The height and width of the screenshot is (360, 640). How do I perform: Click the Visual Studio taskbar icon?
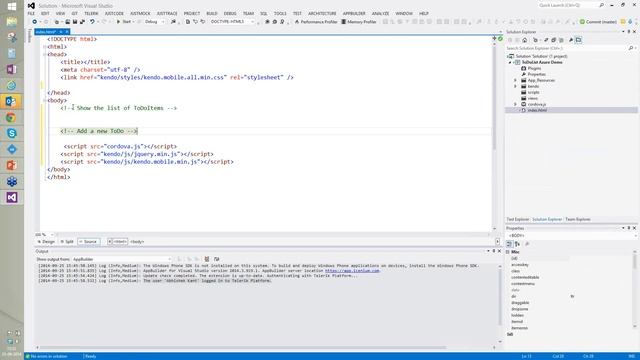pyautogui.click(x=11, y=198)
